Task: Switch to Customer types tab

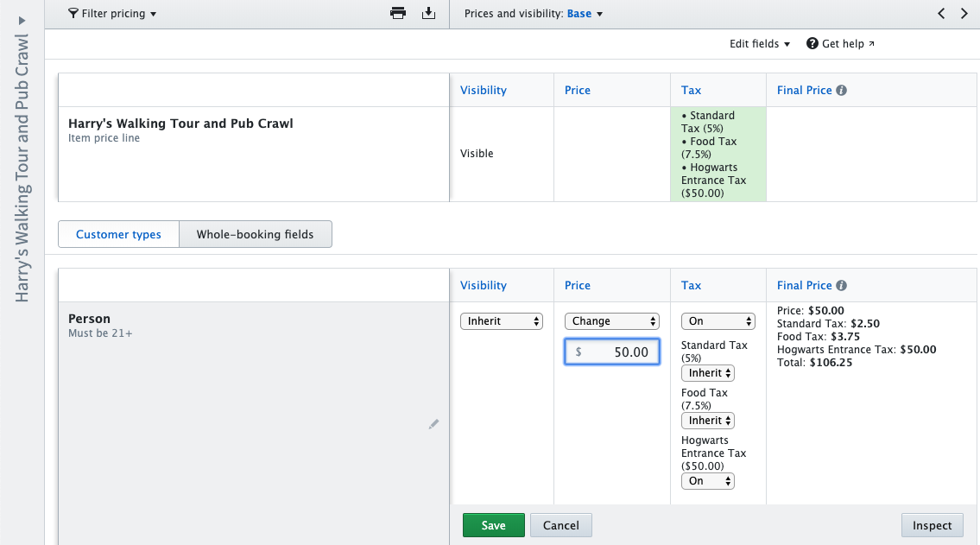Action: pos(119,234)
